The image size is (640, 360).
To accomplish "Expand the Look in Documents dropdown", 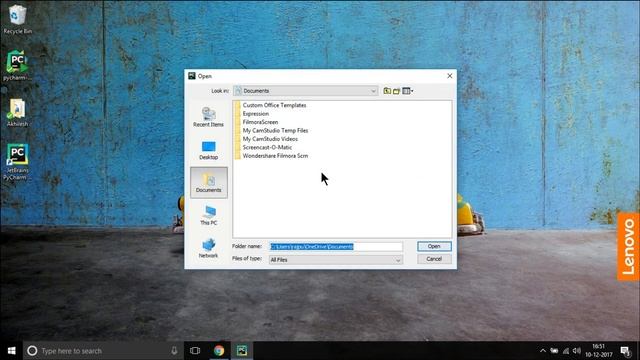I will pyautogui.click(x=306, y=91).
